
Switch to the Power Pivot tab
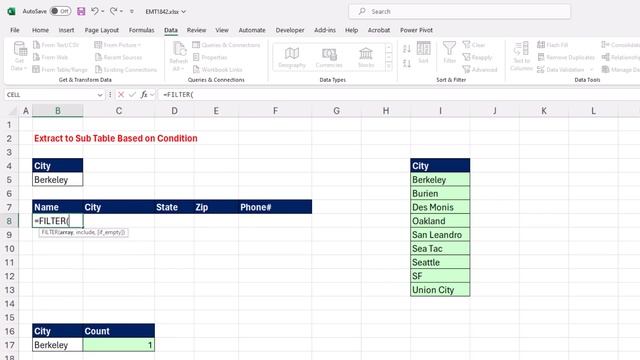tap(416, 30)
